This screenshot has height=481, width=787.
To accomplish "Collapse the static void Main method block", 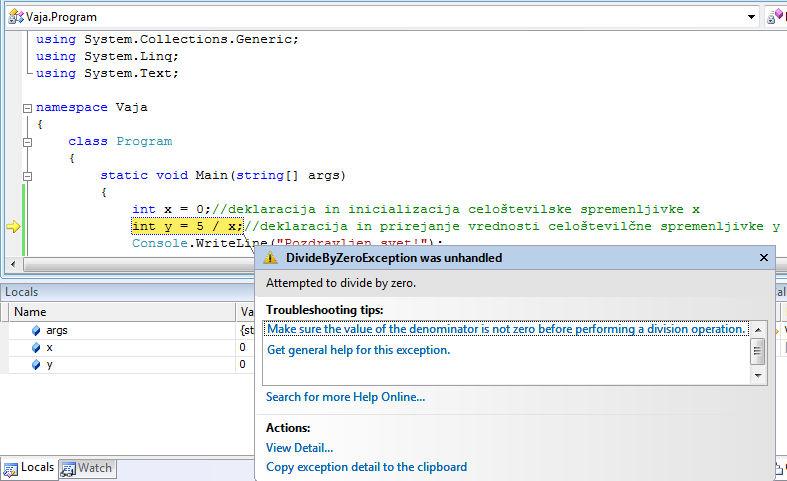I will (x=28, y=176).
